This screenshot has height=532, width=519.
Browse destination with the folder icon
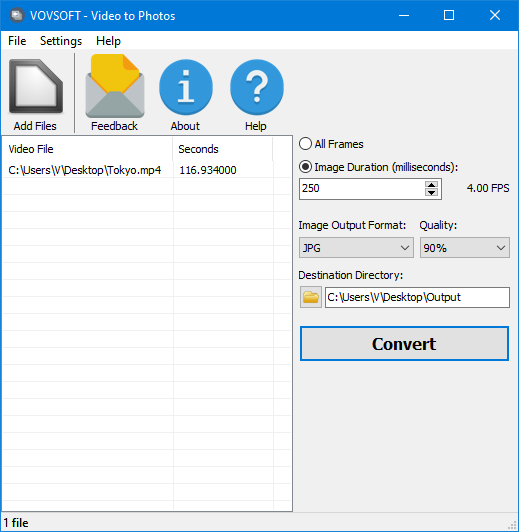311,297
